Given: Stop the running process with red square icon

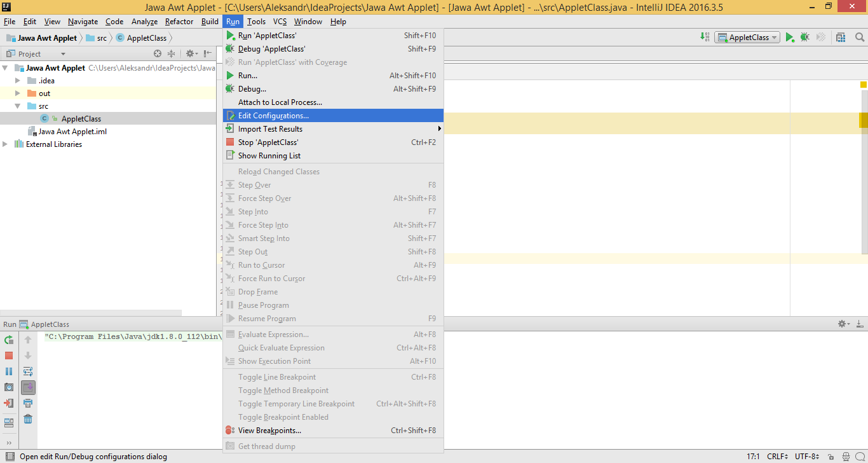Looking at the screenshot, I should tap(9, 356).
